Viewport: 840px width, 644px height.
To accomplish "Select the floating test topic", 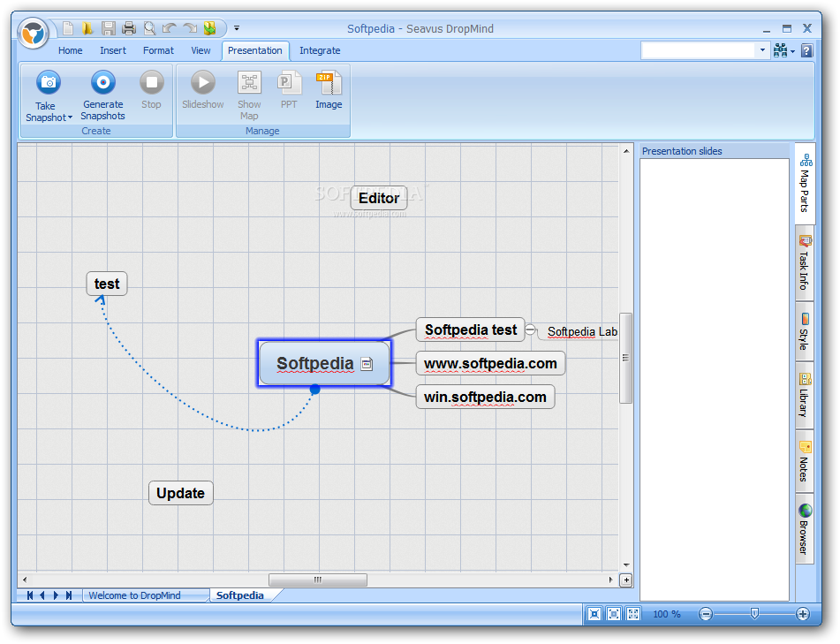I will (x=107, y=284).
